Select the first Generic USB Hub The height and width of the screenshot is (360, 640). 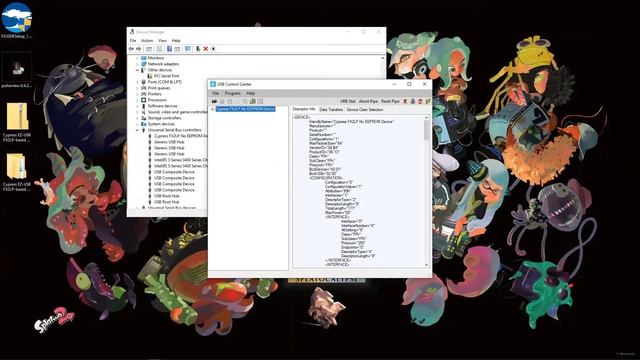pos(169,142)
